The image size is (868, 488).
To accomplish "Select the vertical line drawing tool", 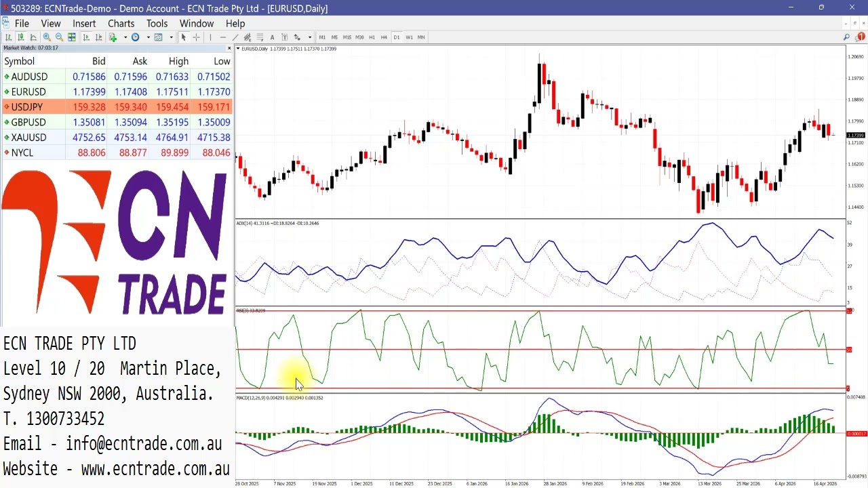I will tap(210, 37).
